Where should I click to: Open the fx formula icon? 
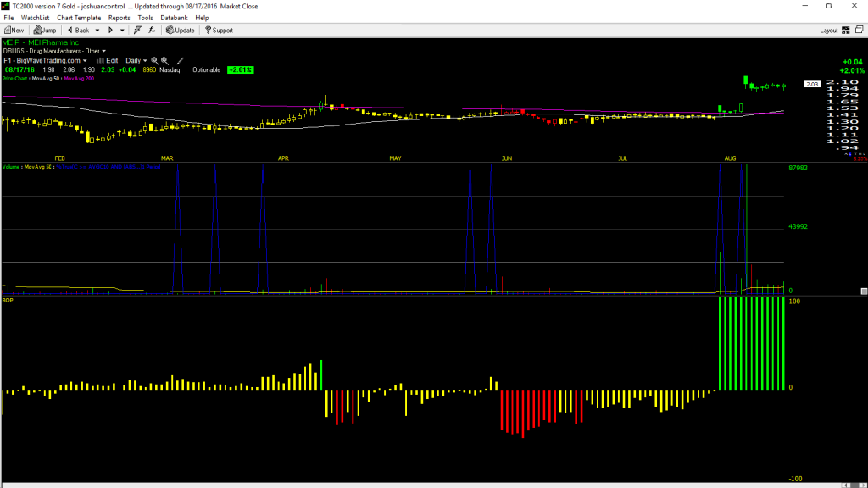(152, 30)
